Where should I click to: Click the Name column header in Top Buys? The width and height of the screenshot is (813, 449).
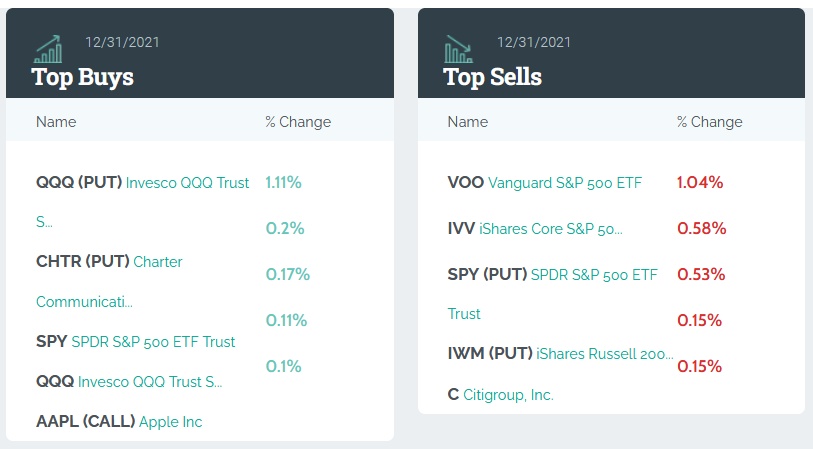(56, 122)
